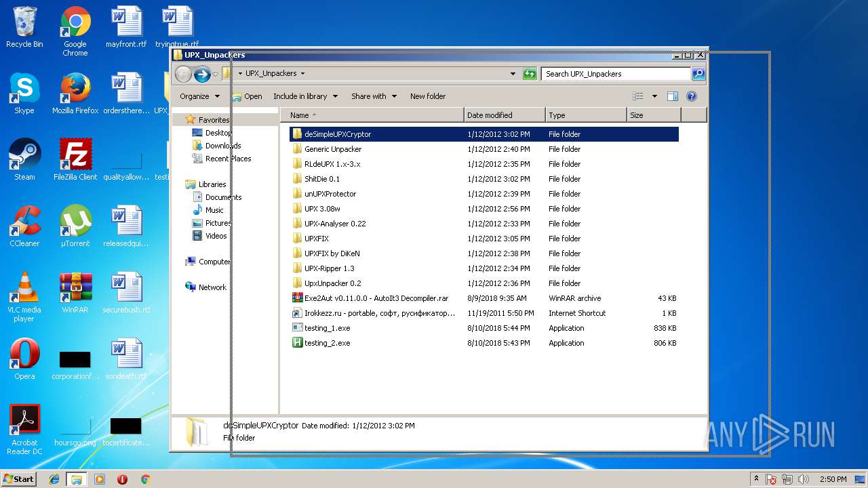
Task: Select UpxUnpacker 0.2 folder
Action: (484, 283)
